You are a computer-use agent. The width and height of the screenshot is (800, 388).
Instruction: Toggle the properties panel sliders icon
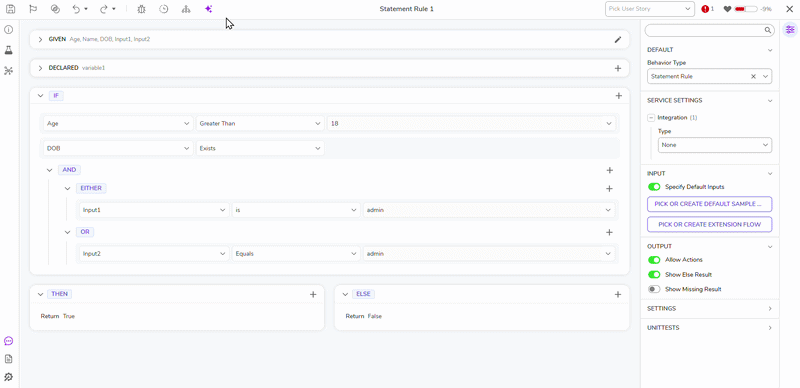coord(790,30)
